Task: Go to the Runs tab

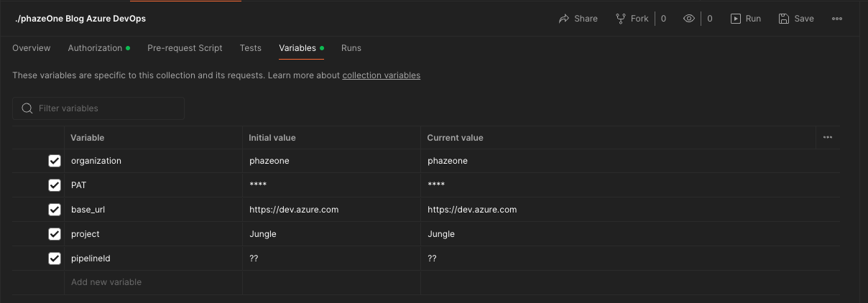Action: 351,48
